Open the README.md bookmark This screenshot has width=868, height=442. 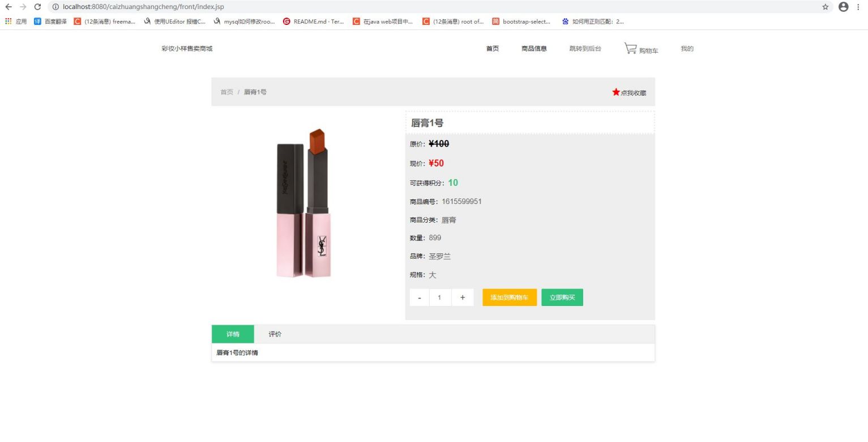tap(314, 22)
